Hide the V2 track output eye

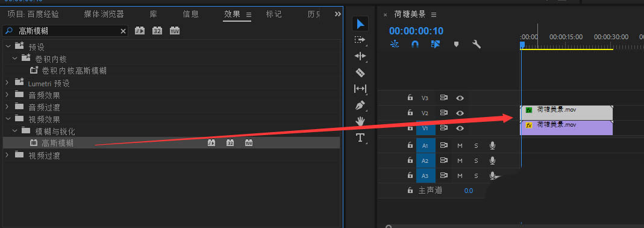(x=460, y=113)
